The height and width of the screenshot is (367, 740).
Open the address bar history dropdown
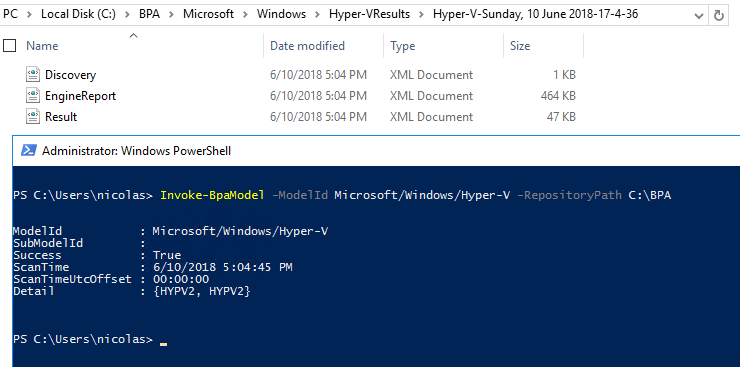pyautogui.click(x=699, y=16)
